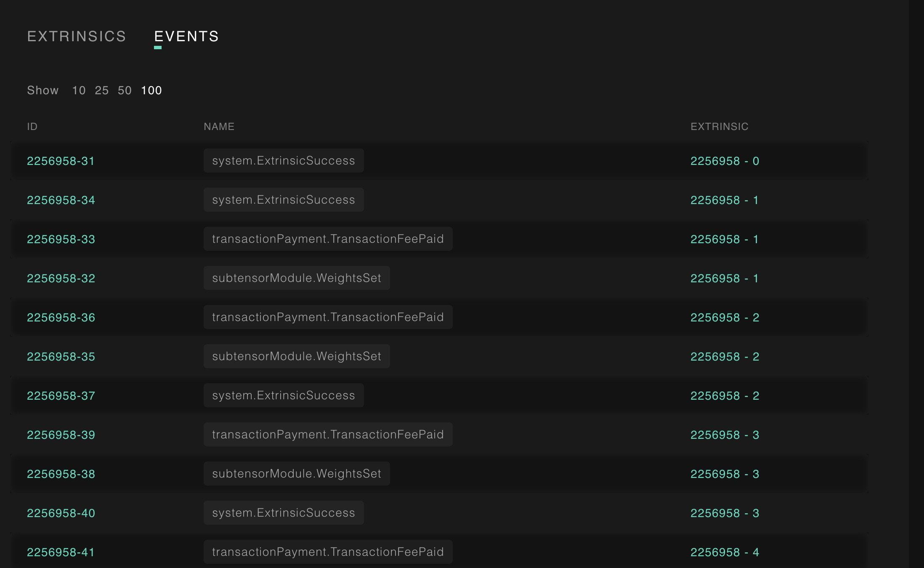
Task: Show 25 rows per page
Action: [x=101, y=90]
